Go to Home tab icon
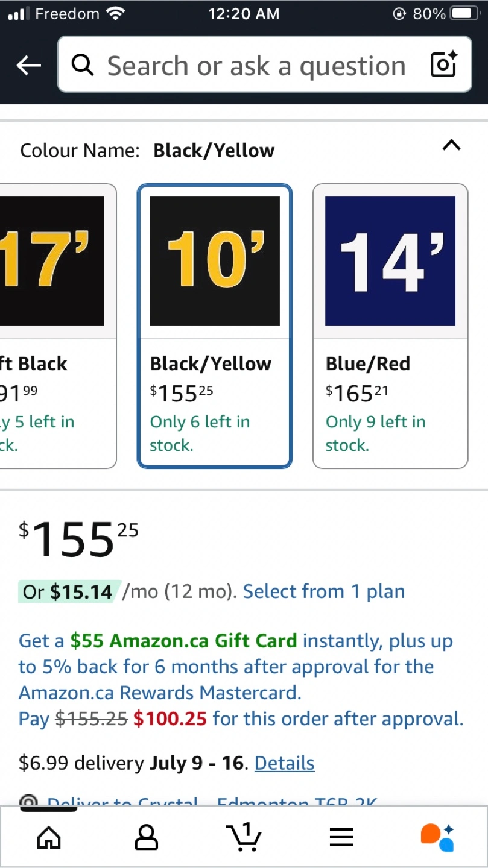 [49, 837]
